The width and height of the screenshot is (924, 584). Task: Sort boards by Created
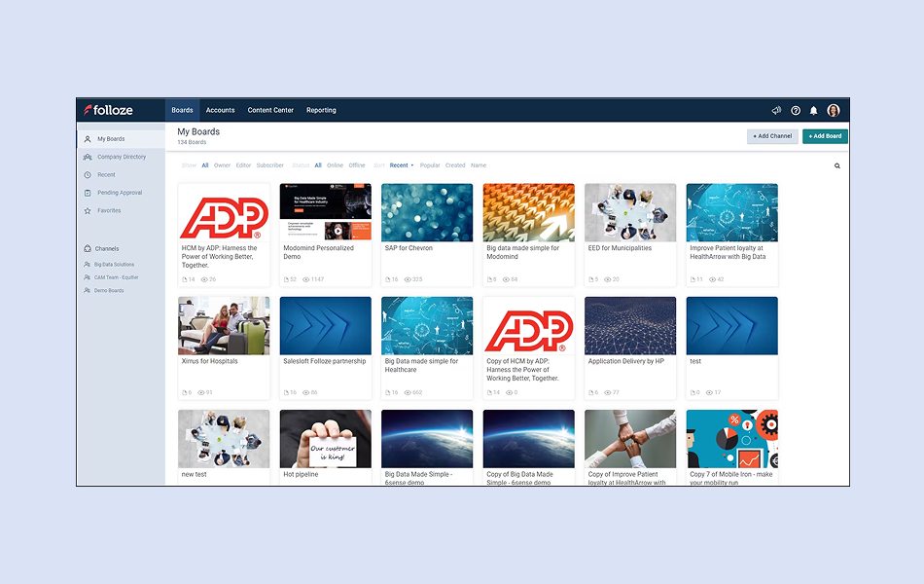[455, 165]
